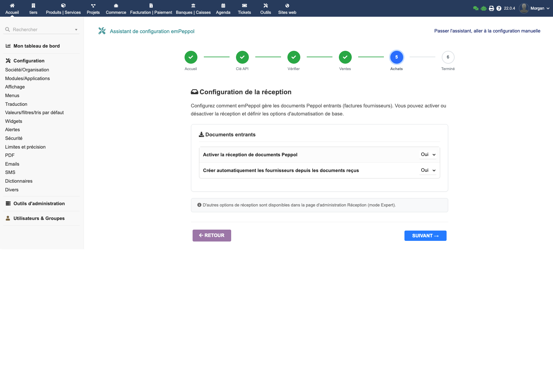Image resolution: width=553 pixels, height=392 pixels.
Task: Click the Rechercher search field
Action: (42, 30)
